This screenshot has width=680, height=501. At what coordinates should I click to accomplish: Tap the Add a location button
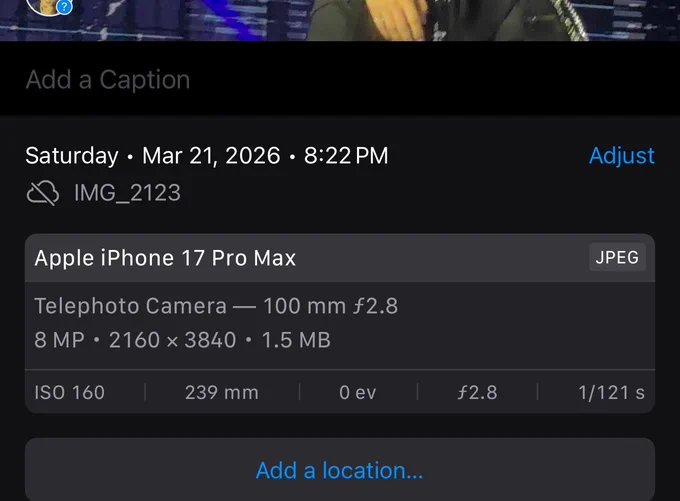coord(340,470)
